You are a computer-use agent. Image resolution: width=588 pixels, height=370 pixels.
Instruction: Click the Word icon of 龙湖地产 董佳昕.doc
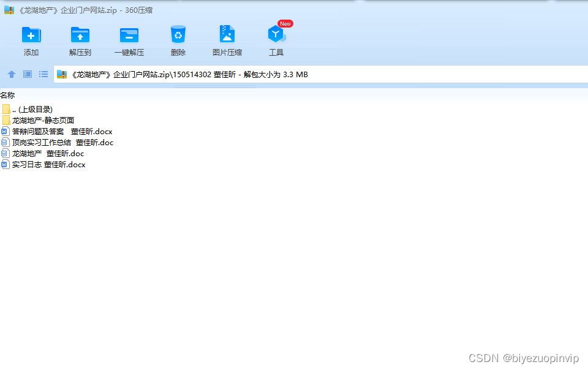6,153
